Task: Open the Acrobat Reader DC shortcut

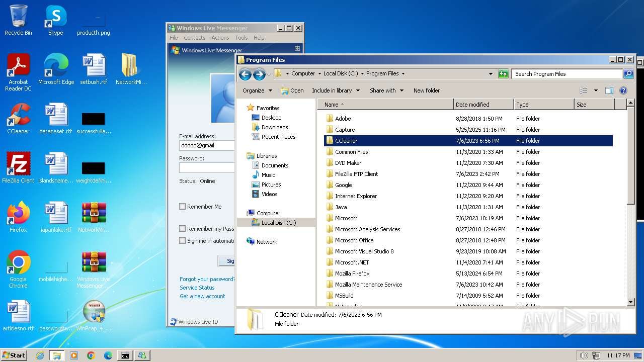Action: tap(18, 72)
